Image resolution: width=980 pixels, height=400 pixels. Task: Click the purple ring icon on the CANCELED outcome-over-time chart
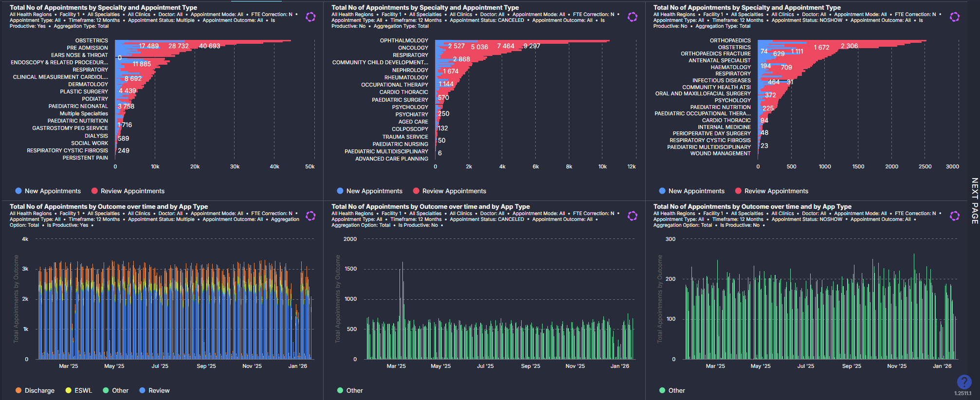[x=632, y=216]
